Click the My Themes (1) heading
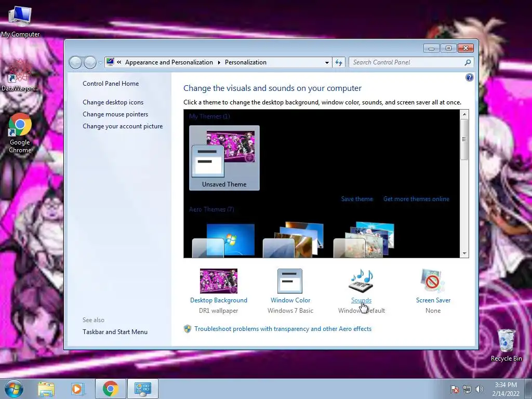The height and width of the screenshot is (399, 532). 209,116
